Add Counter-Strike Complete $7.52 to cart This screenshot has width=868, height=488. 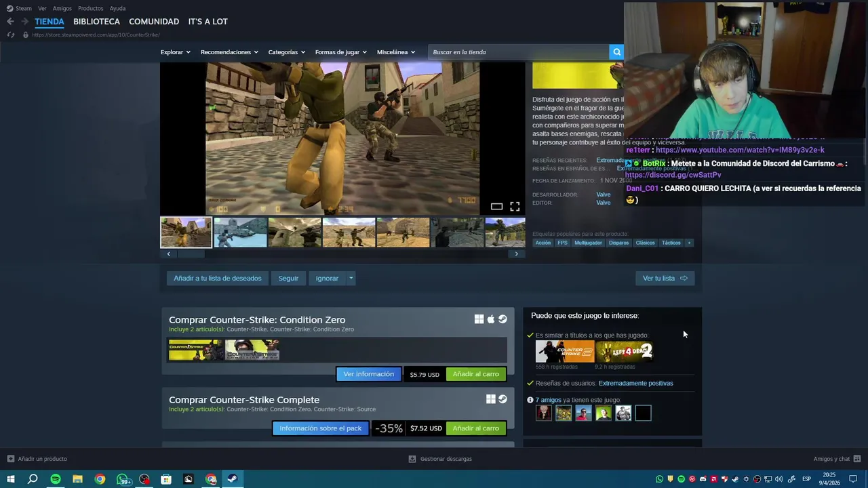[x=475, y=428]
